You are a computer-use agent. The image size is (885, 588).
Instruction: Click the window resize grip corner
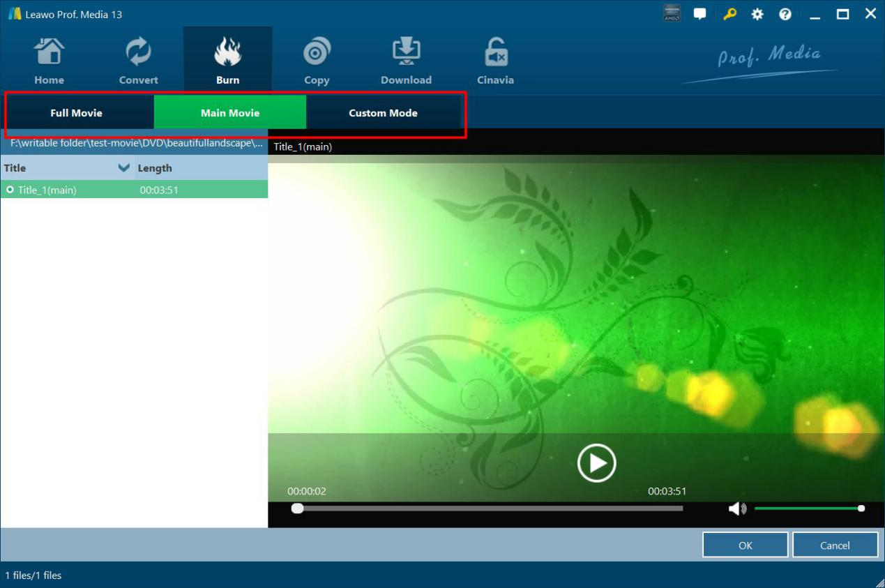879,582
